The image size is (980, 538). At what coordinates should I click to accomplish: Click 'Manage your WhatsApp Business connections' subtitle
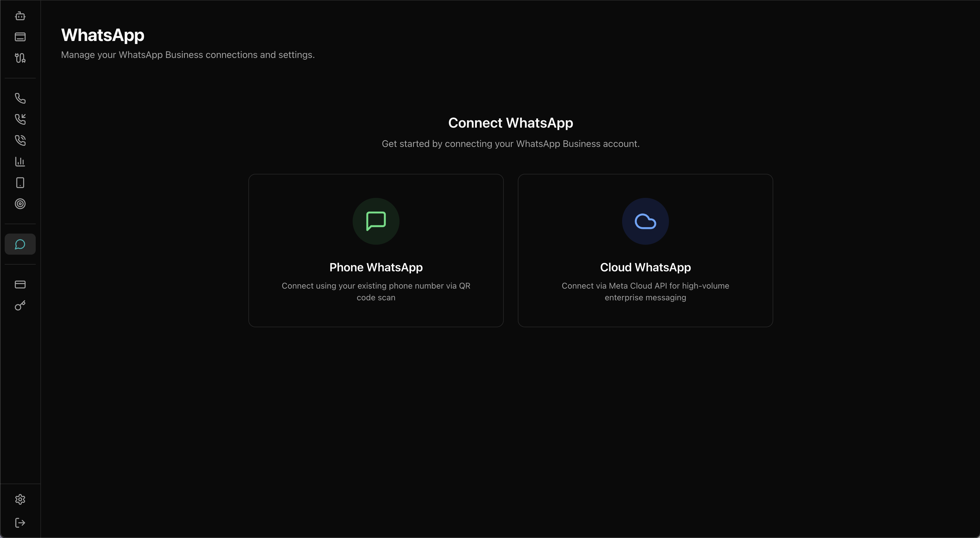click(188, 55)
